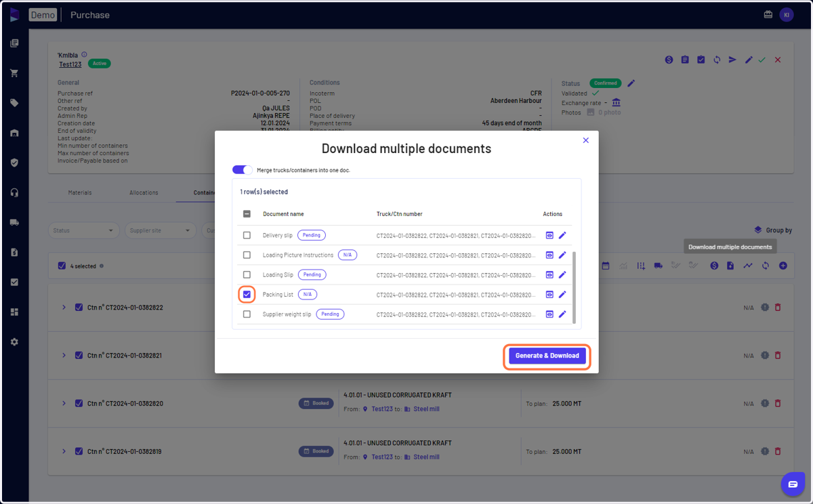813x504 pixels.
Task: Toggle the 4 selected checkbox
Action: [x=62, y=266]
